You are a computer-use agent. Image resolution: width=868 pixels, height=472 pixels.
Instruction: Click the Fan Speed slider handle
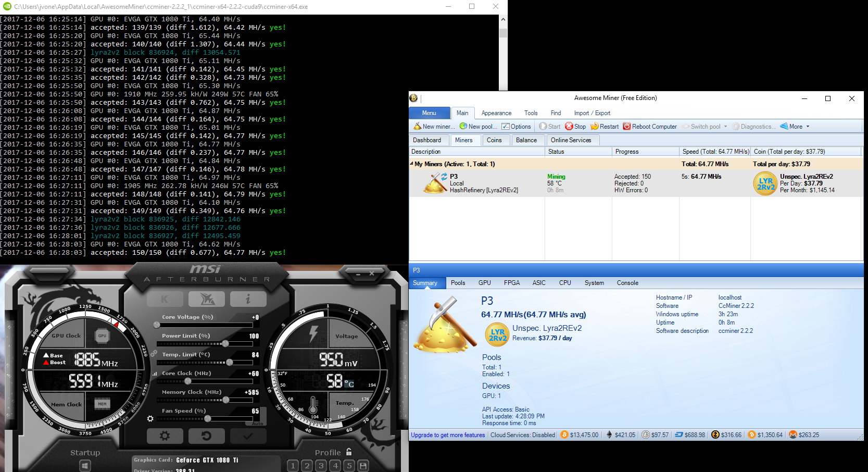pyautogui.click(x=208, y=418)
